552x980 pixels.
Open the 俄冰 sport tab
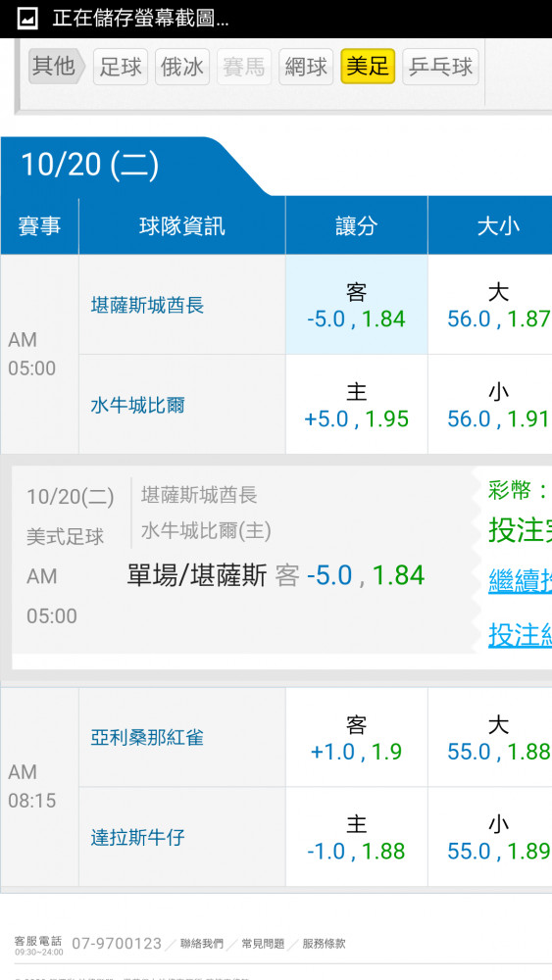click(182, 67)
